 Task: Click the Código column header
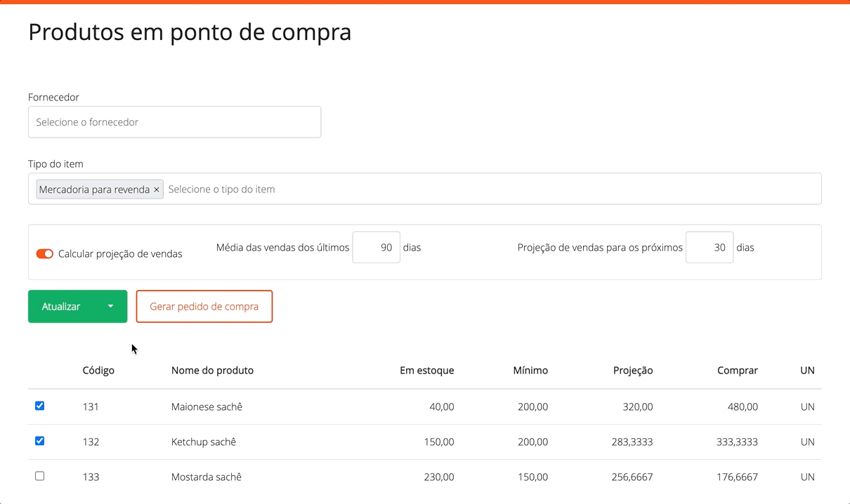[98, 371]
